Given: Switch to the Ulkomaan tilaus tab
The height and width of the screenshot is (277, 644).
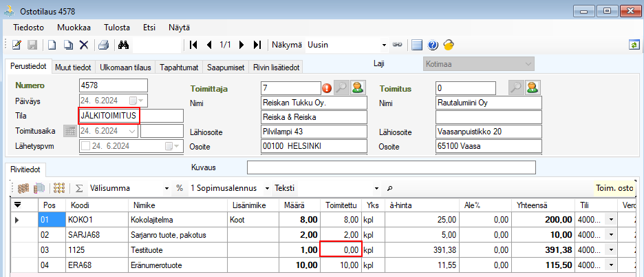Looking at the screenshot, I should click(x=126, y=67).
